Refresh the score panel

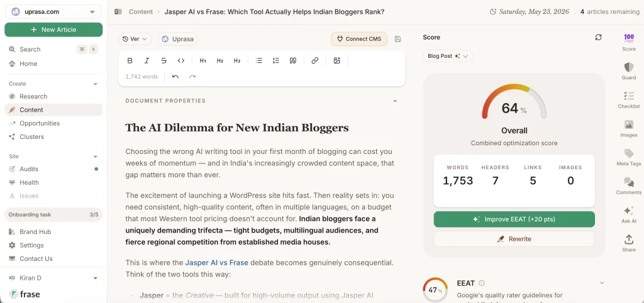[x=599, y=37]
